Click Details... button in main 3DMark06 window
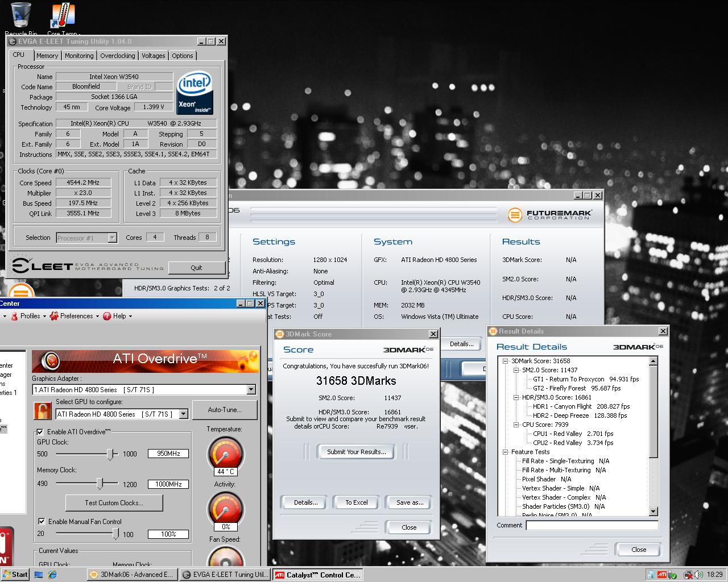Image resolution: width=728 pixels, height=582 pixels. pyautogui.click(x=461, y=344)
